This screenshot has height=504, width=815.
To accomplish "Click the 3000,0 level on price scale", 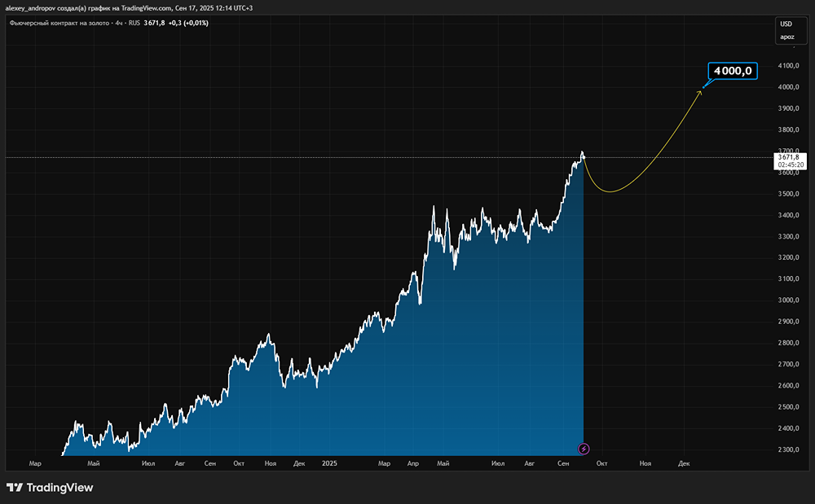I will pos(789,300).
